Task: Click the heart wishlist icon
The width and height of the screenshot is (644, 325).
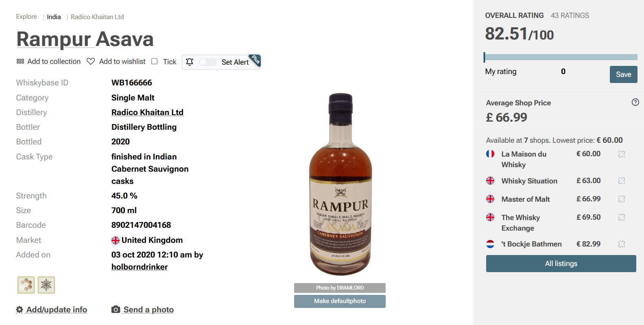Action: point(91,61)
